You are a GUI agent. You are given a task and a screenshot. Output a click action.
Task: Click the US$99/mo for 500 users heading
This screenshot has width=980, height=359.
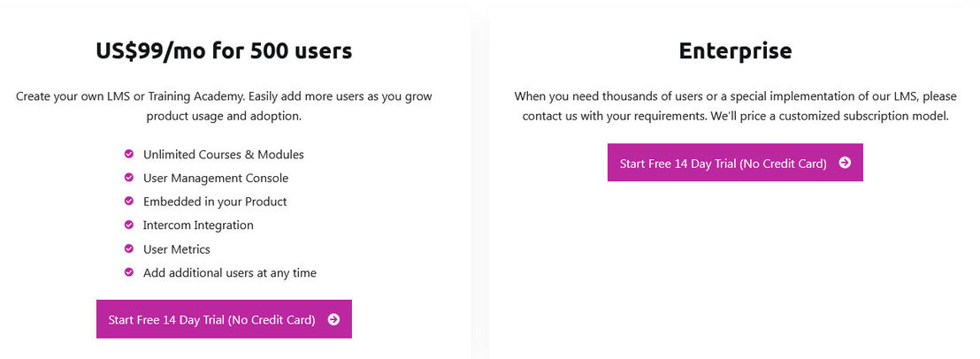point(224,50)
